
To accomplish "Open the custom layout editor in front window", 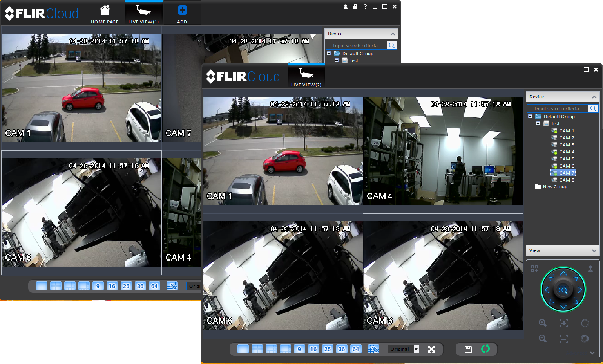I will pos(373,349).
